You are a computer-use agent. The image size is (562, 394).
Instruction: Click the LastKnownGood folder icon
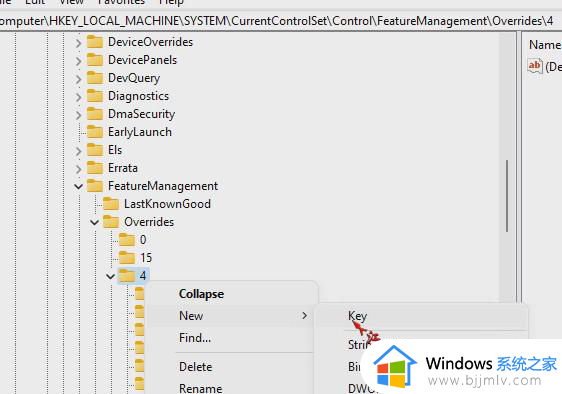(x=111, y=204)
